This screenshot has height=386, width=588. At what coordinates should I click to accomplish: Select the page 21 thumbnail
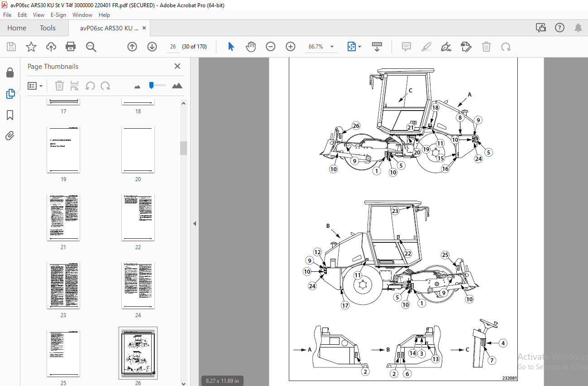[x=63, y=217]
